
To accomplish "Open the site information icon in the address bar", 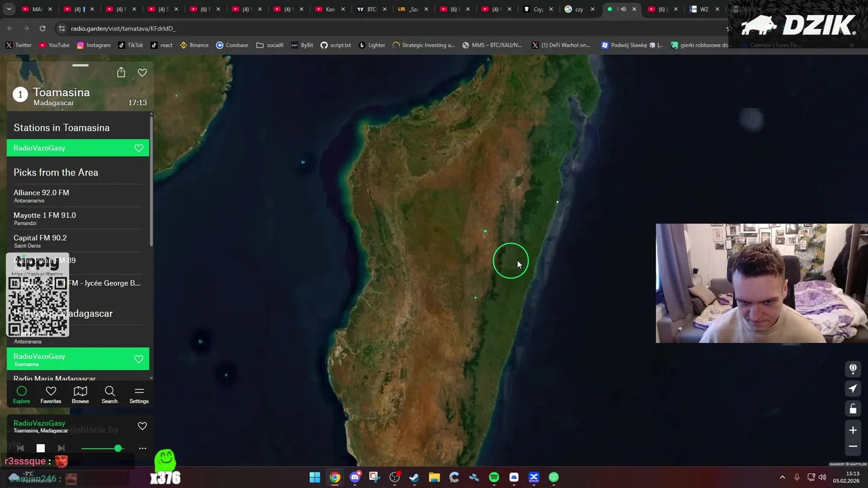I will tap(62, 28).
